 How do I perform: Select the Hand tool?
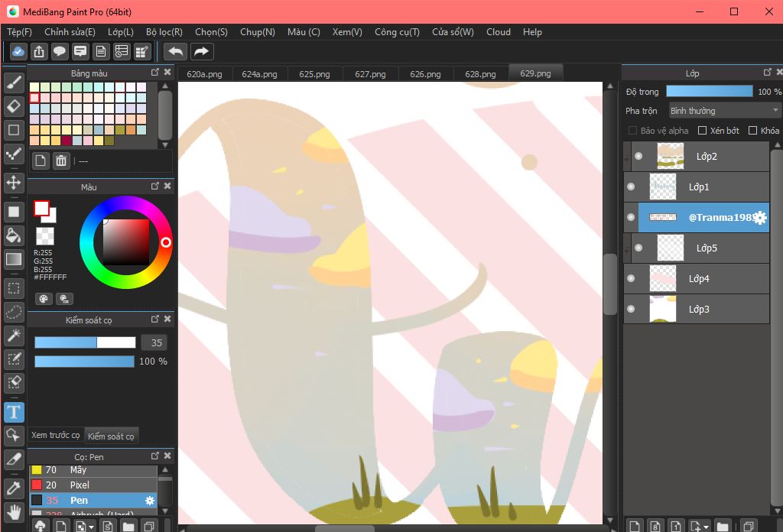coord(14,512)
